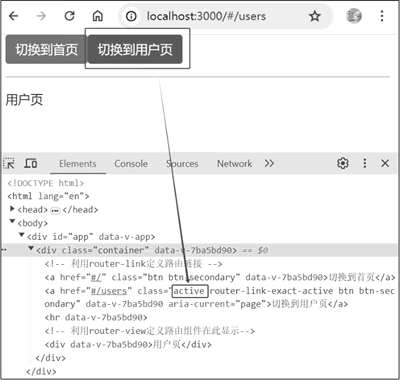Open DevTools settings gear
Image resolution: width=400 pixels, height=380 pixels.
click(343, 163)
